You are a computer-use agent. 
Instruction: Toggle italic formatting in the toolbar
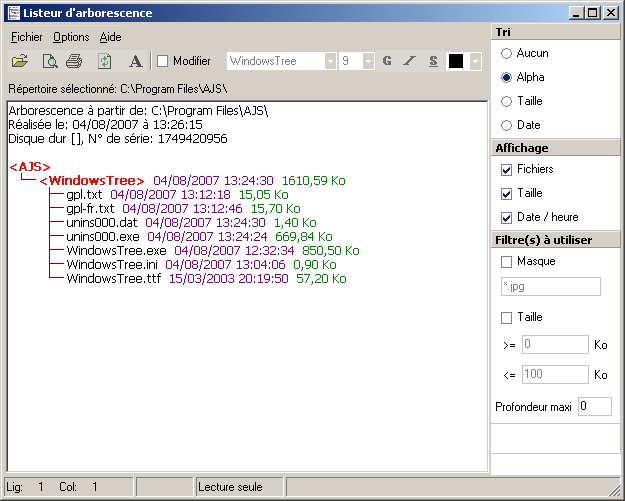410,61
